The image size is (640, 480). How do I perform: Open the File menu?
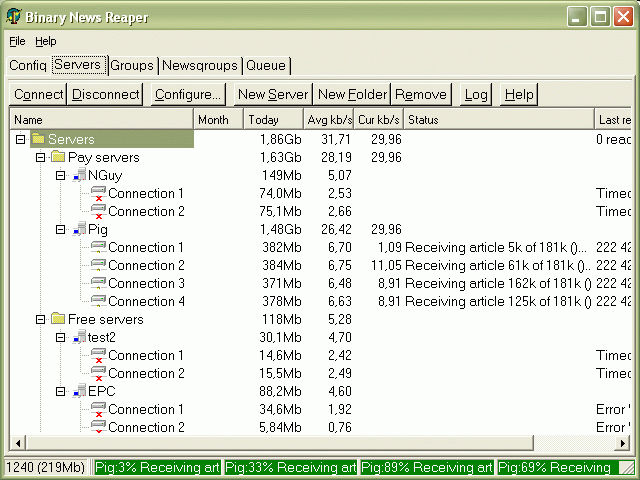(x=17, y=41)
